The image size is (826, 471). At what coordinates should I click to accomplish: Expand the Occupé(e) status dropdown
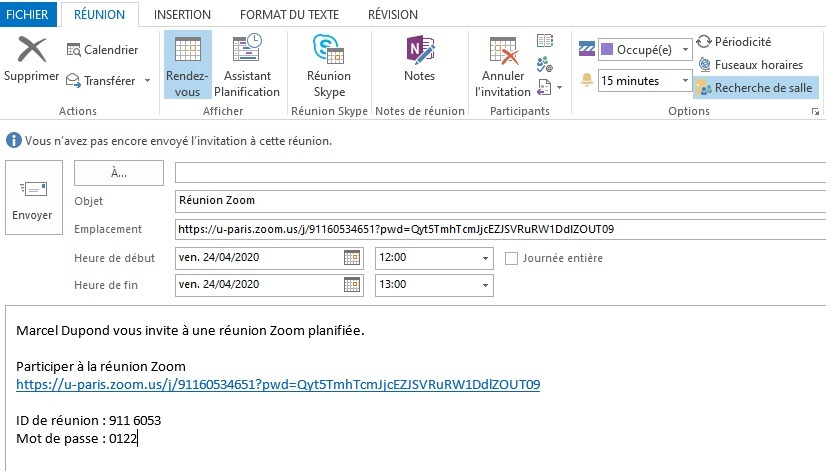[x=685, y=49]
